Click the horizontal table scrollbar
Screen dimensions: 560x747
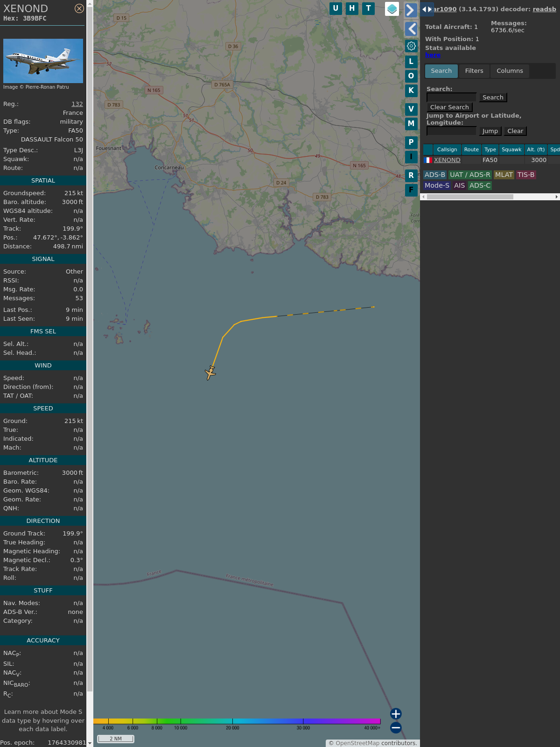pyautogui.click(x=470, y=197)
